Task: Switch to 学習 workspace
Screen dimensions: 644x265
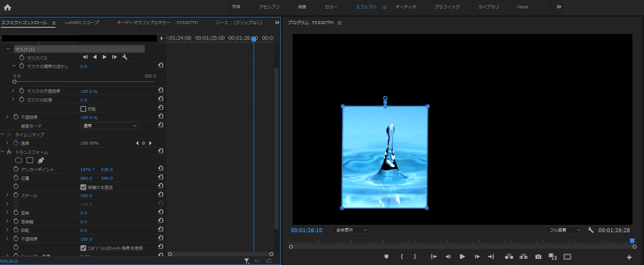Action: [x=236, y=7]
